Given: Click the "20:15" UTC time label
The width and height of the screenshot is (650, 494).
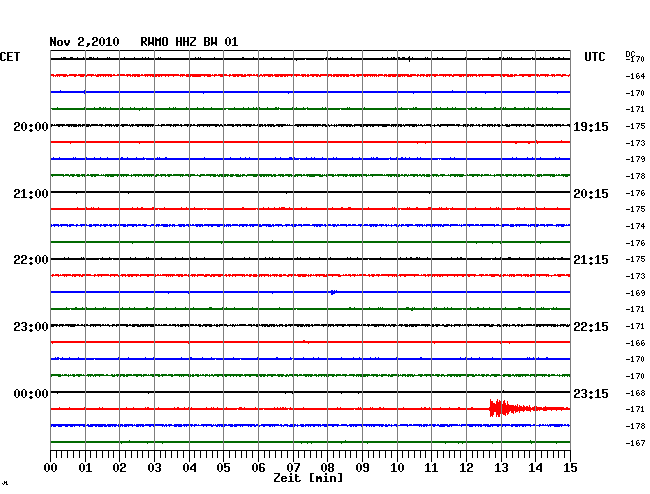Looking at the screenshot, I should pos(591,194).
